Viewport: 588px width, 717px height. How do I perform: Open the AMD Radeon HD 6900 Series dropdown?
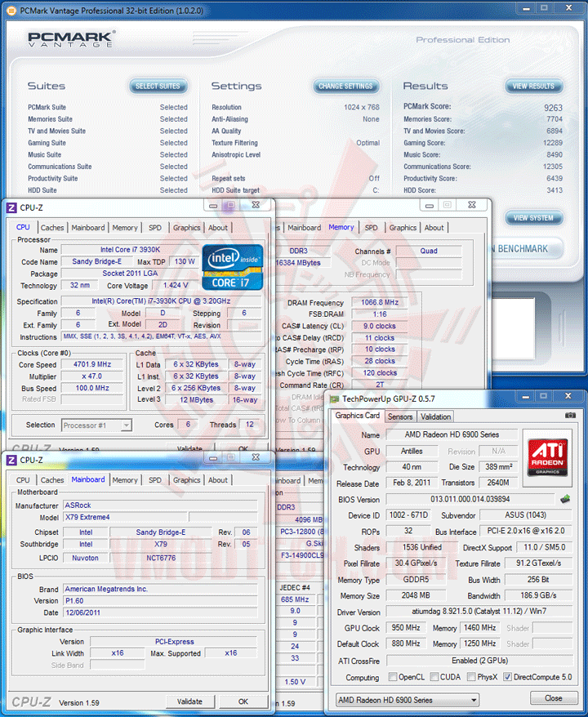pyautogui.click(x=408, y=700)
